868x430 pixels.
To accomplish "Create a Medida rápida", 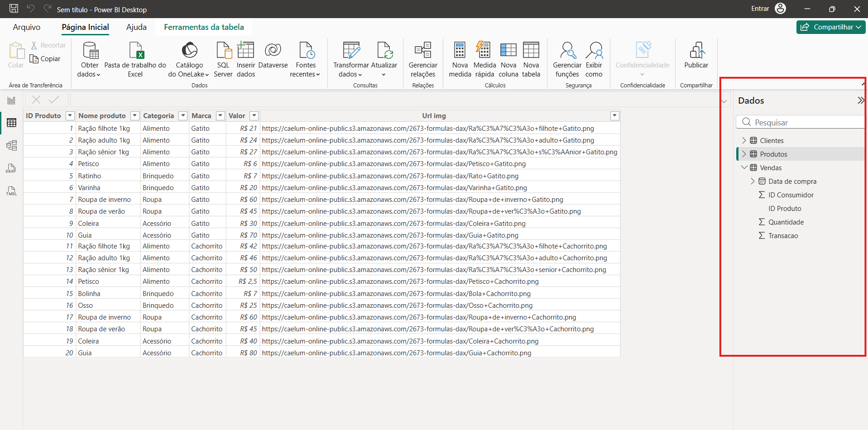I will click(484, 60).
